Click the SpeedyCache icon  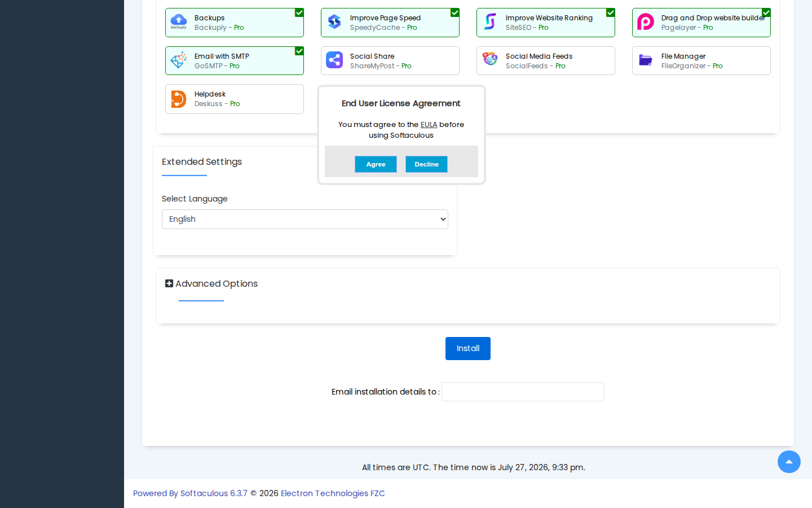tap(334, 22)
